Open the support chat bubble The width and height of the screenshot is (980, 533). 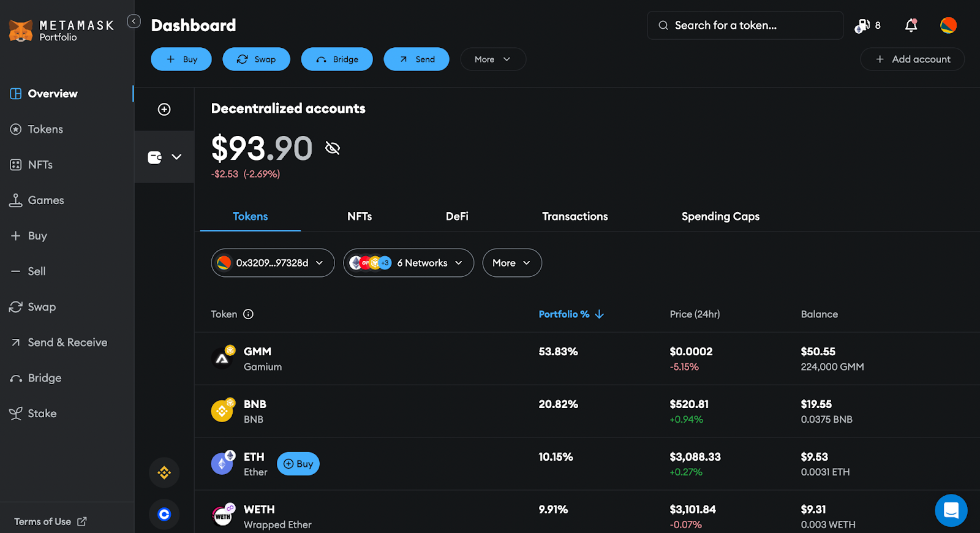coord(951,510)
